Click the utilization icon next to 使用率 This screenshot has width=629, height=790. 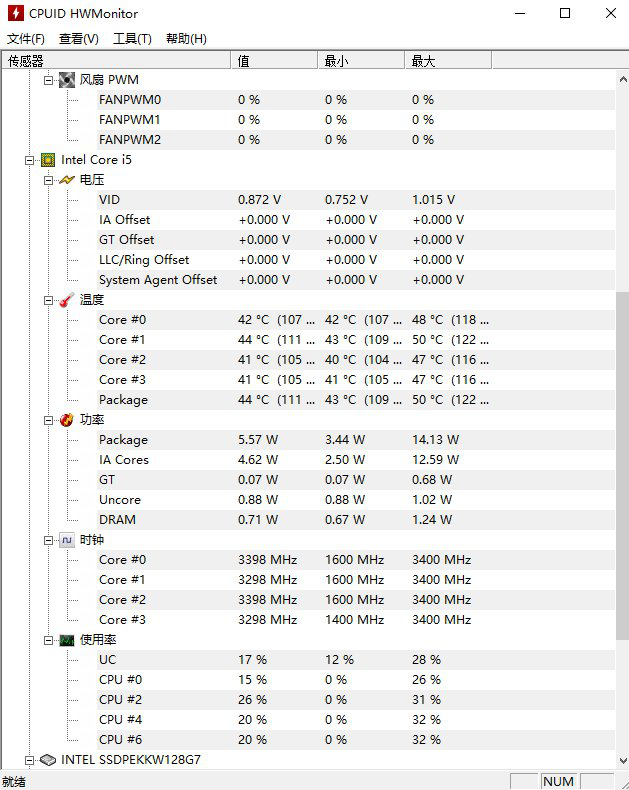click(67, 640)
